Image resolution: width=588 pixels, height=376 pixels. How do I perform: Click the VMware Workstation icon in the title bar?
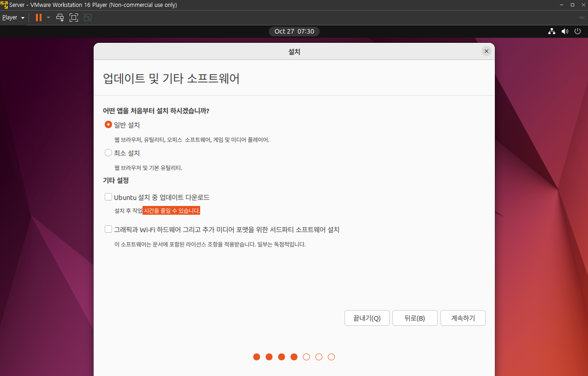[4, 5]
